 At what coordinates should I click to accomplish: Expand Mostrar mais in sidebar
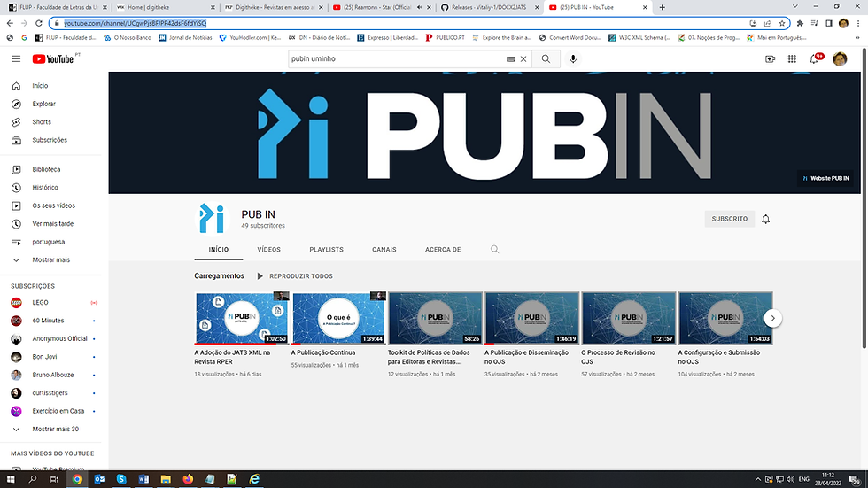pos(50,259)
